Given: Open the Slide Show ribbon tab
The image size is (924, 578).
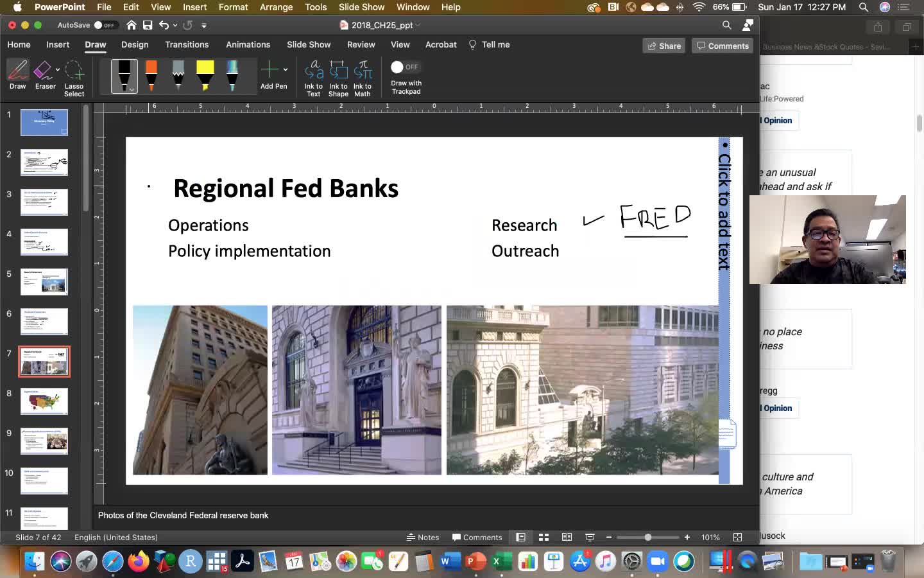Looking at the screenshot, I should (309, 44).
